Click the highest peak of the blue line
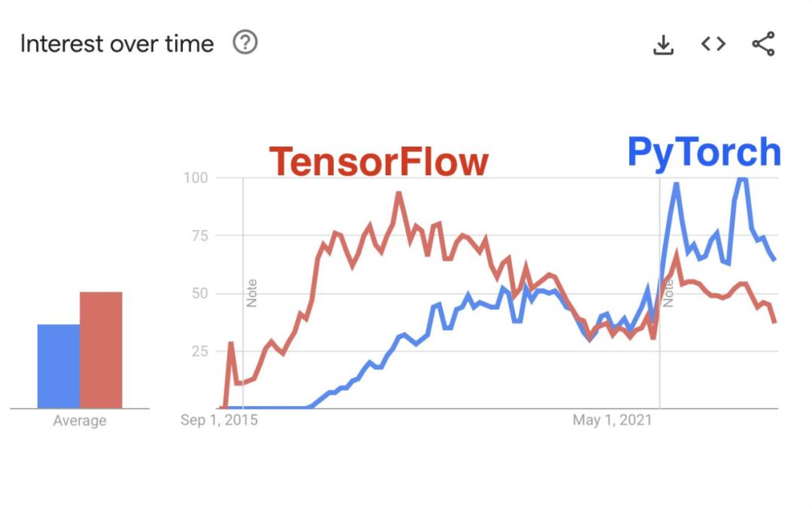812x509 pixels. 742,179
